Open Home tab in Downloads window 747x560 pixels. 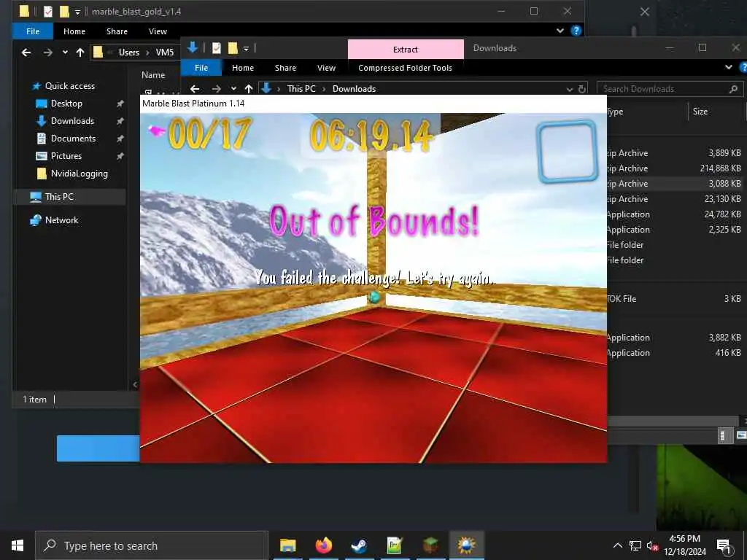coord(243,68)
